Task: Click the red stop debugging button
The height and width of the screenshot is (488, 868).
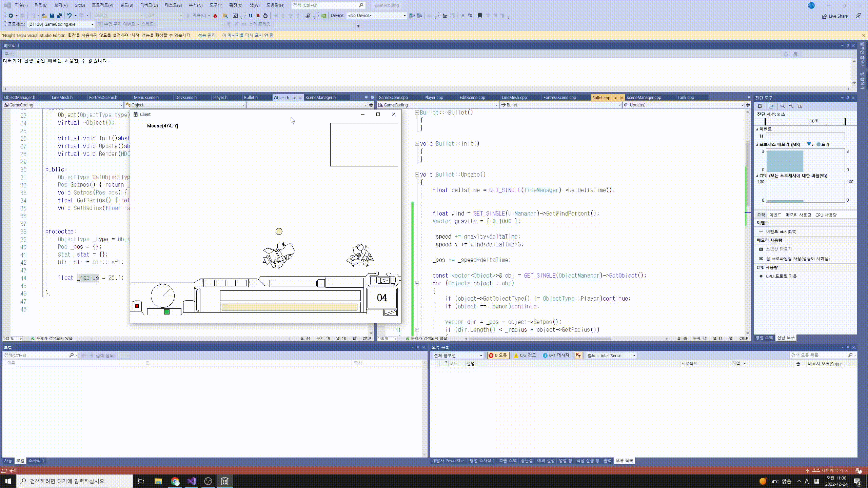Action: pos(258,16)
